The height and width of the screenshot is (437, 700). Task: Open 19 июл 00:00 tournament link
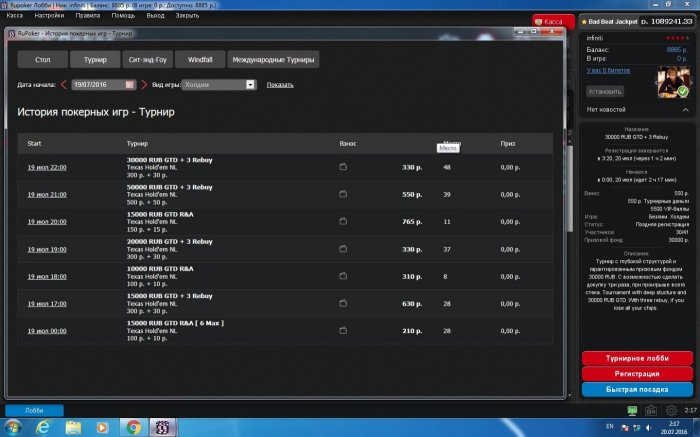pyautogui.click(x=47, y=331)
